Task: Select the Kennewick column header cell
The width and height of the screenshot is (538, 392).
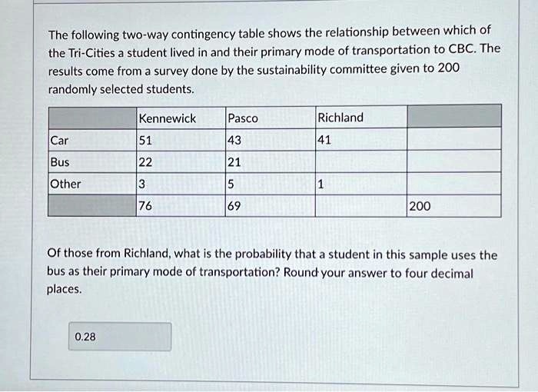Action: point(181,118)
